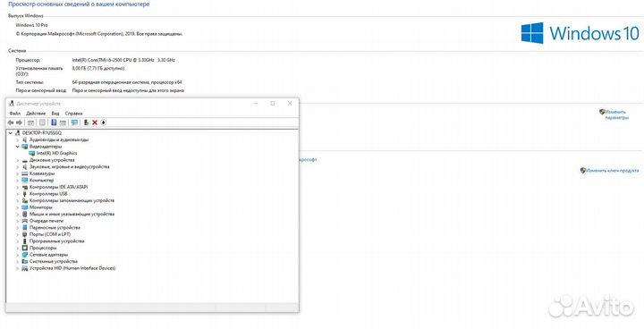
Task: Open the Действие menu
Action: (36, 114)
